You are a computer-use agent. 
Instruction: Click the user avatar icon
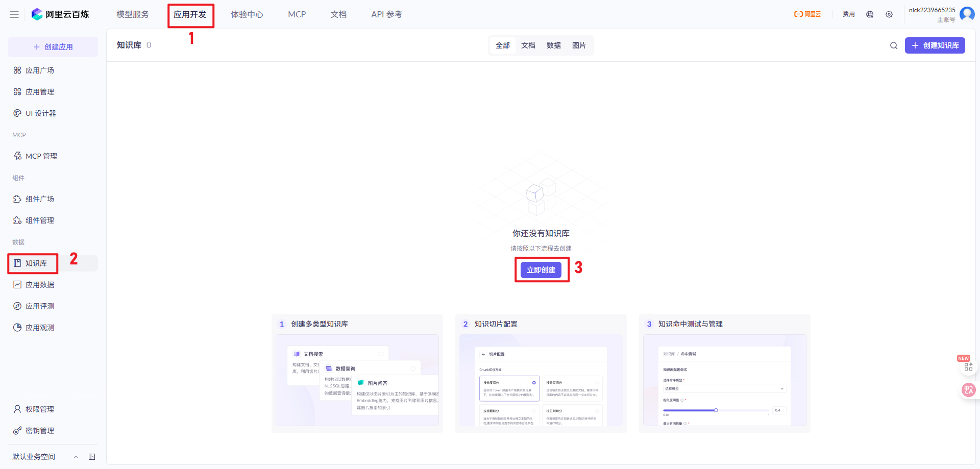[x=967, y=14]
